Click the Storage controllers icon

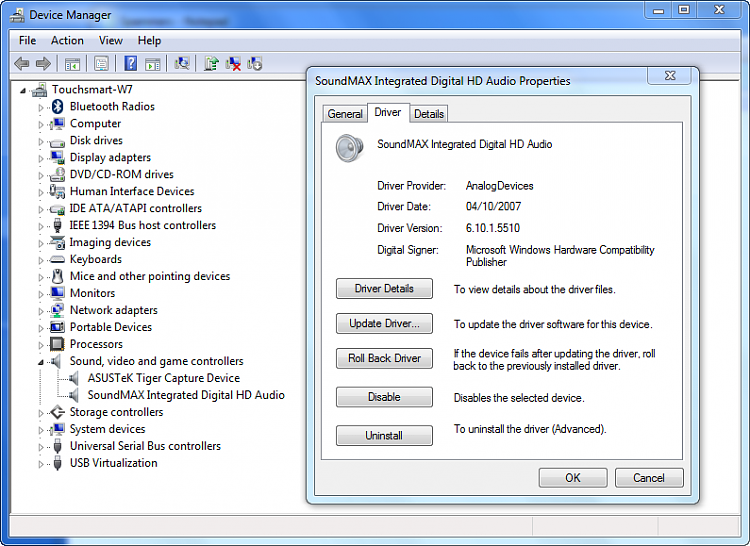pos(57,412)
